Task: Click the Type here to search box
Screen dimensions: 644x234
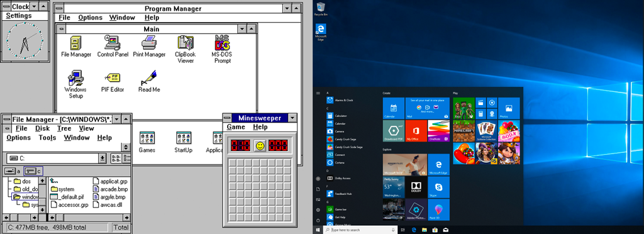Action: click(360, 230)
